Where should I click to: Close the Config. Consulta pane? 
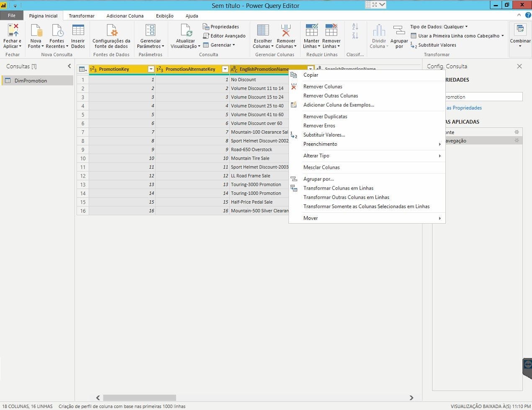tap(519, 66)
